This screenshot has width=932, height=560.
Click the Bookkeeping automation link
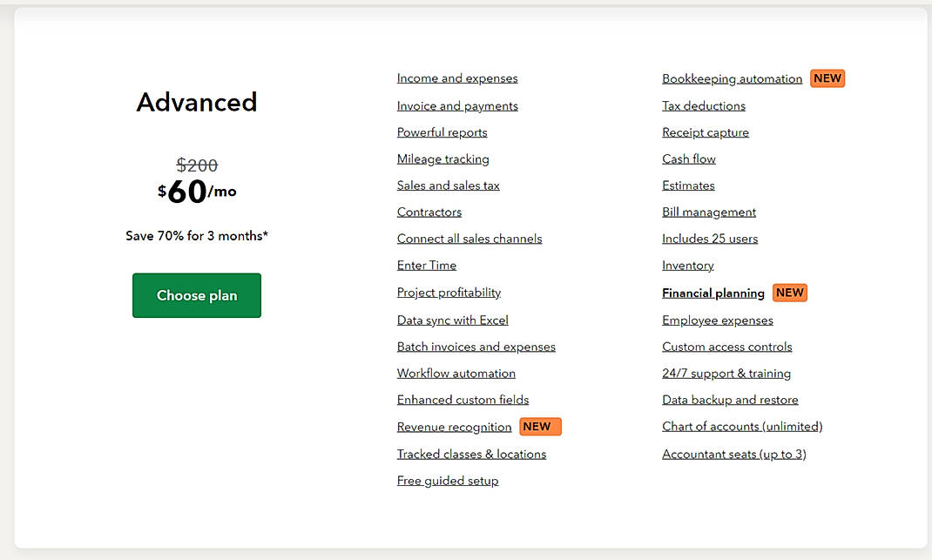coord(732,78)
